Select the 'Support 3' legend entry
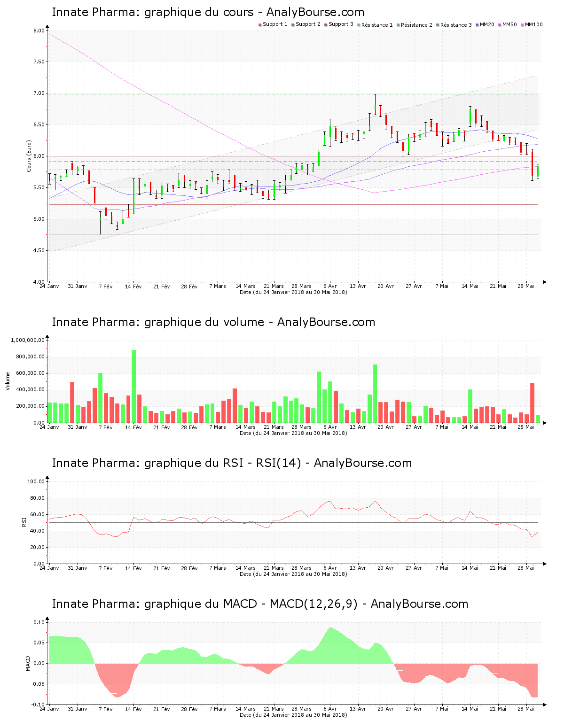 click(x=338, y=24)
